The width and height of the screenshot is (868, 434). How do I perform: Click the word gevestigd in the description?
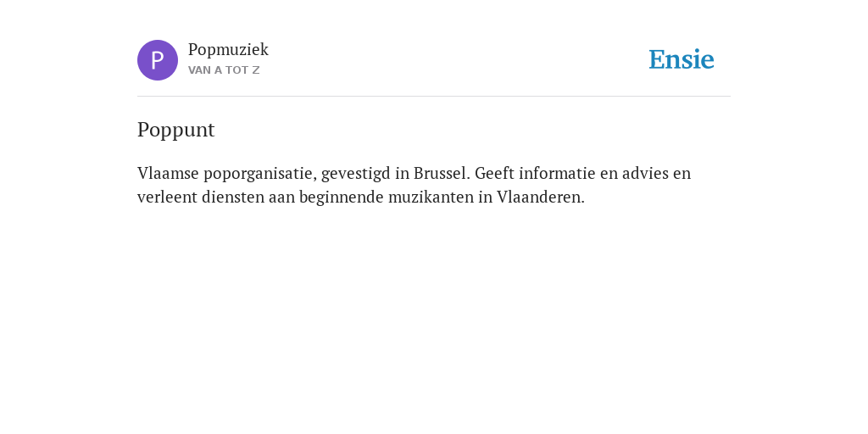click(356, 174)
